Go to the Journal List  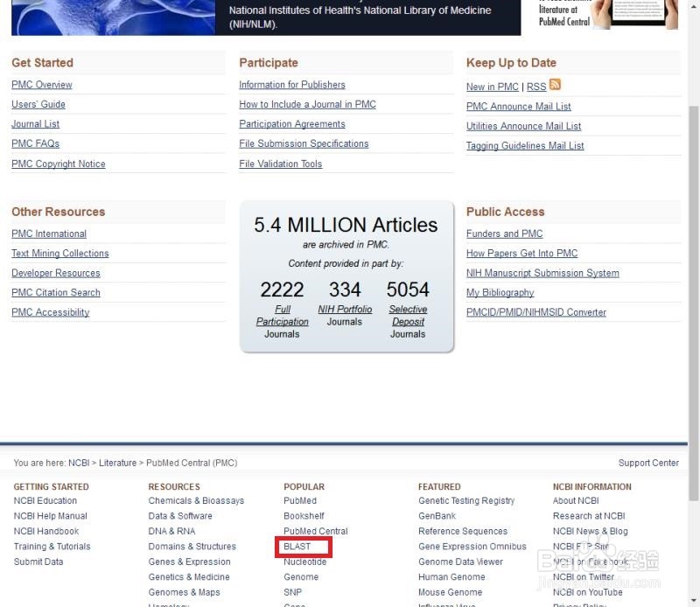pos(35,124)
